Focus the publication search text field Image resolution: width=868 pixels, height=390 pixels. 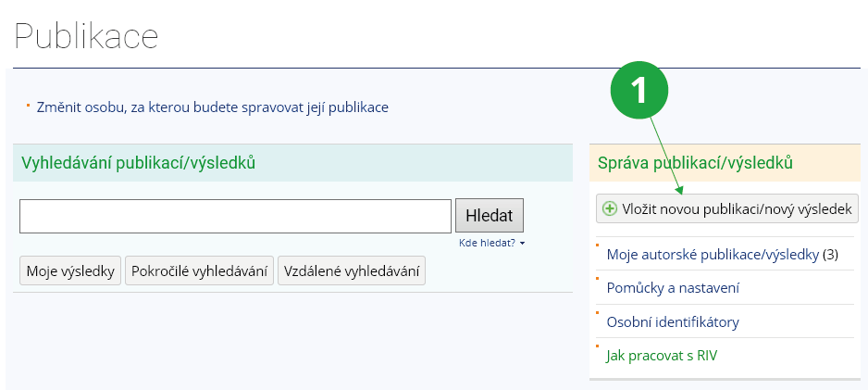[235, 216]
